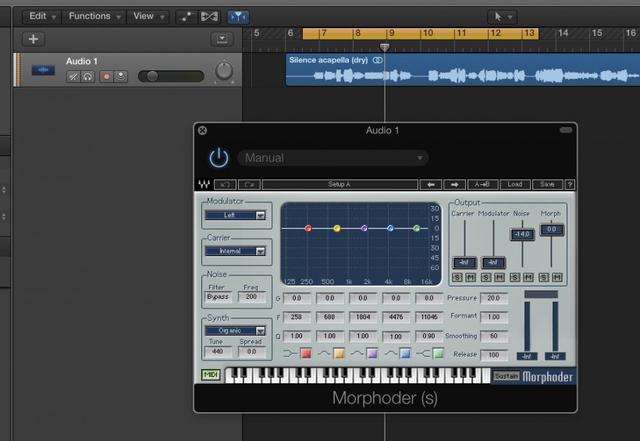This screenshot has height=441, width=640.
Task: Toggle the purple band enable button
Action: coord(372,353)
